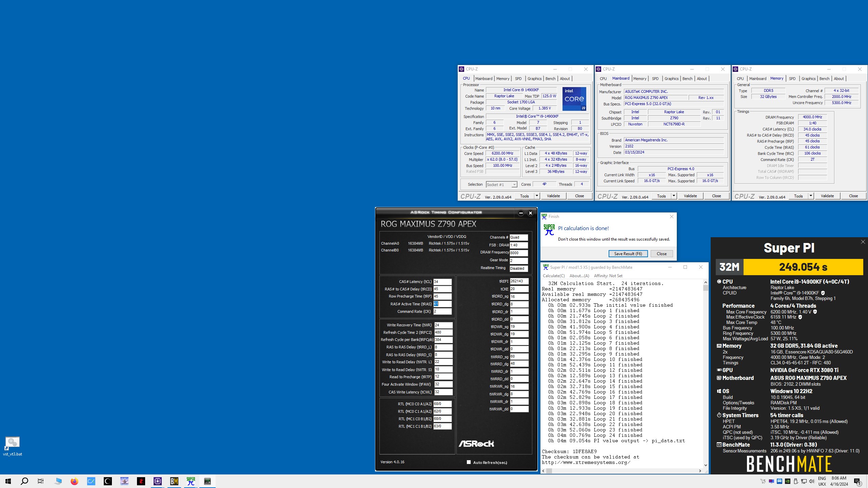The image size is (868, 488).
Task: Open the Windows Start menu
Action: coord(8,481)
